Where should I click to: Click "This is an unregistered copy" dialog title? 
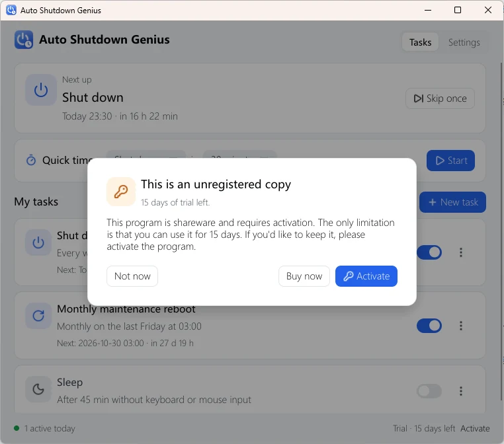(x=216, y=184)
